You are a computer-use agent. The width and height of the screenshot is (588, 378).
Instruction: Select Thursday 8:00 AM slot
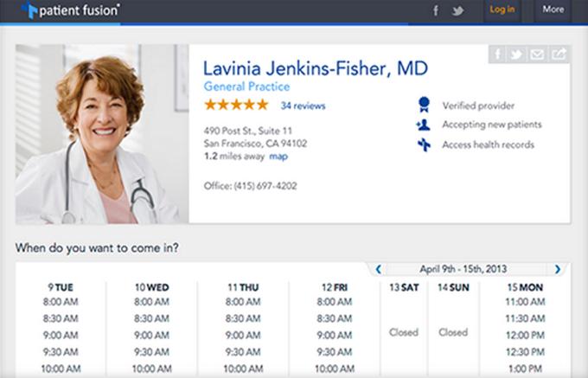click(243, 302)
